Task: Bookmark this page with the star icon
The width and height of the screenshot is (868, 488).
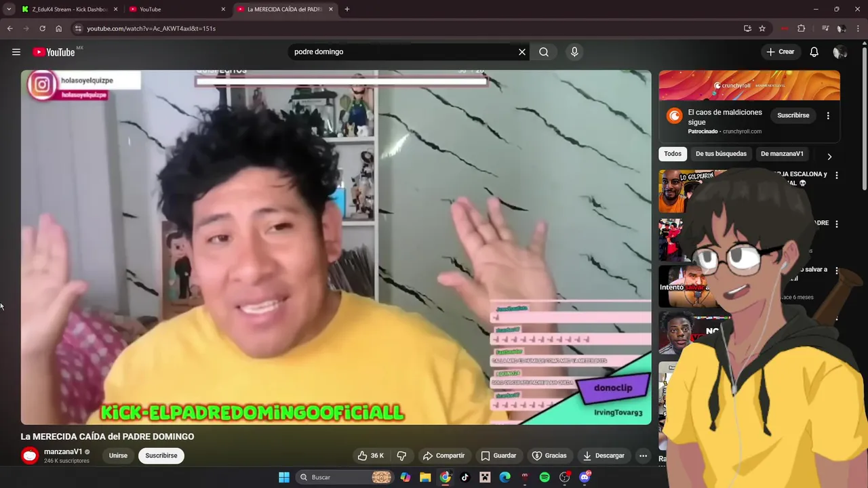Action: (762, 28)
